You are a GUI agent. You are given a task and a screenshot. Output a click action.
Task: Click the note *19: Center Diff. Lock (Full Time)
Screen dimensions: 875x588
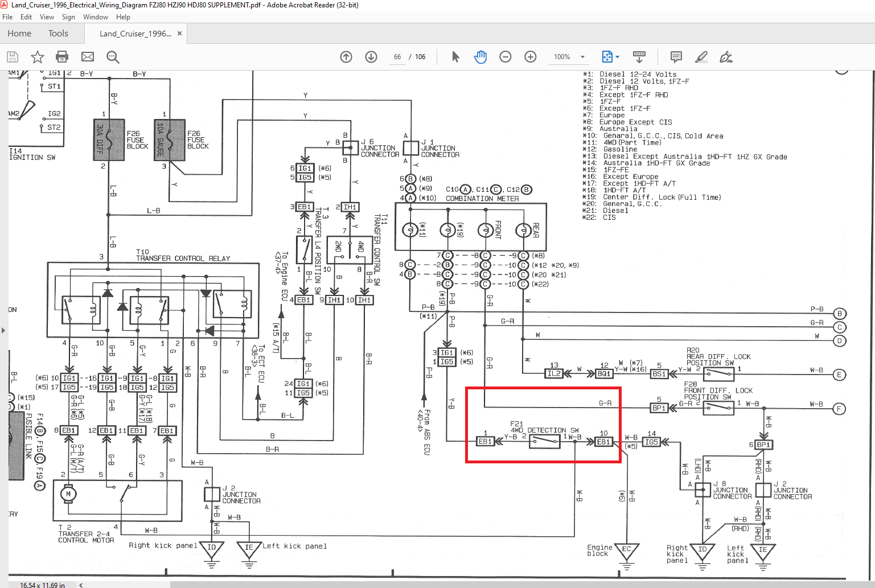(652, 198)
